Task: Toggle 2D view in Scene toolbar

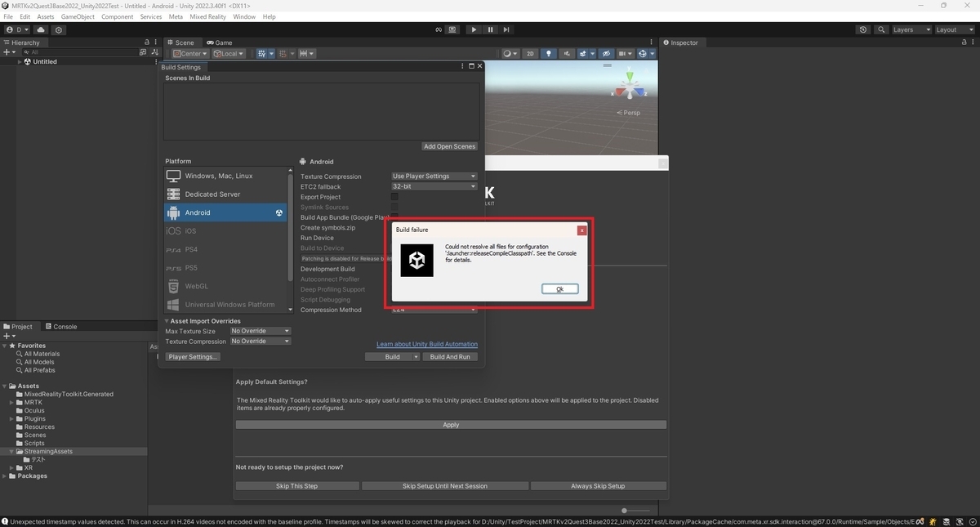Action: pos(530,54)
